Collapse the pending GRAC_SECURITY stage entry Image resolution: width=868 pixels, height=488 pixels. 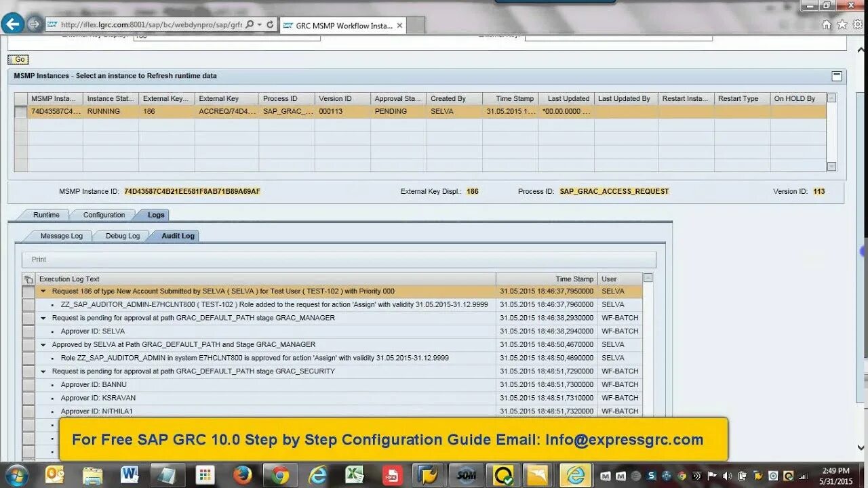[x=43, y=371]
